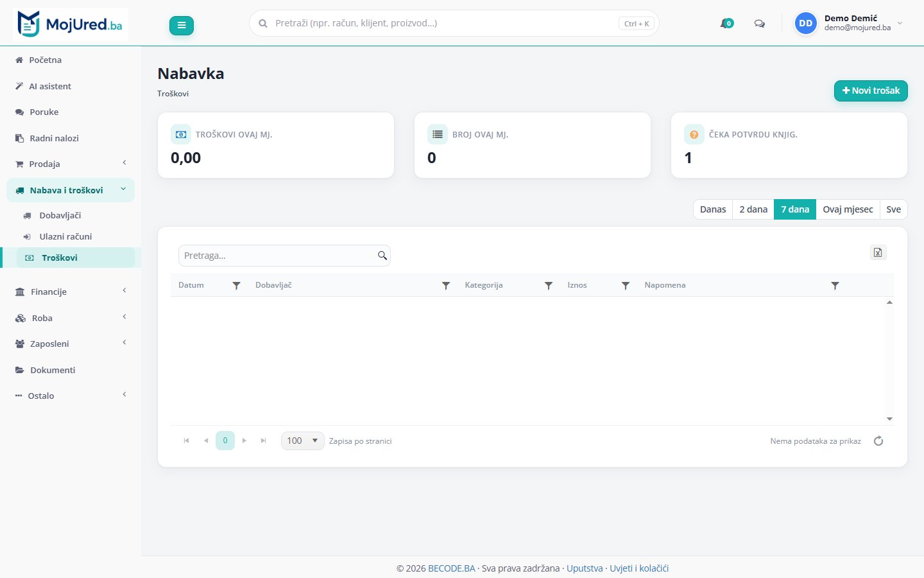Click the MojUred.ba logo
924x578 pixels.
[71, 24]
